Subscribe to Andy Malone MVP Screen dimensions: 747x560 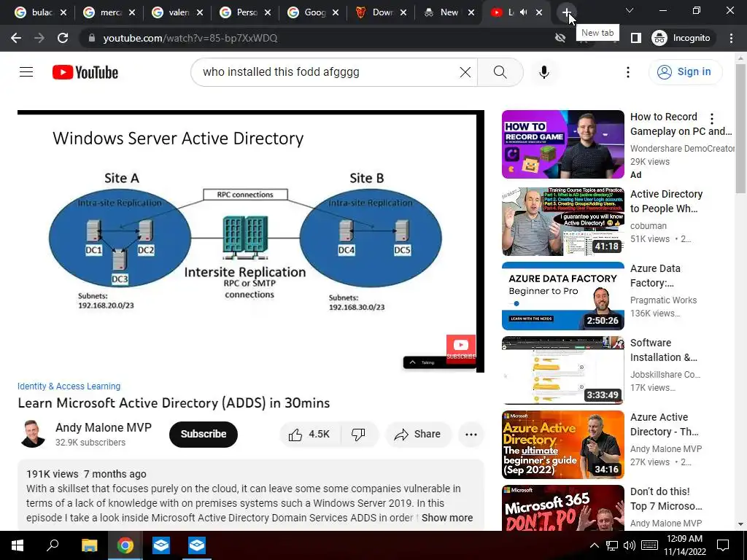coord(204,435)
